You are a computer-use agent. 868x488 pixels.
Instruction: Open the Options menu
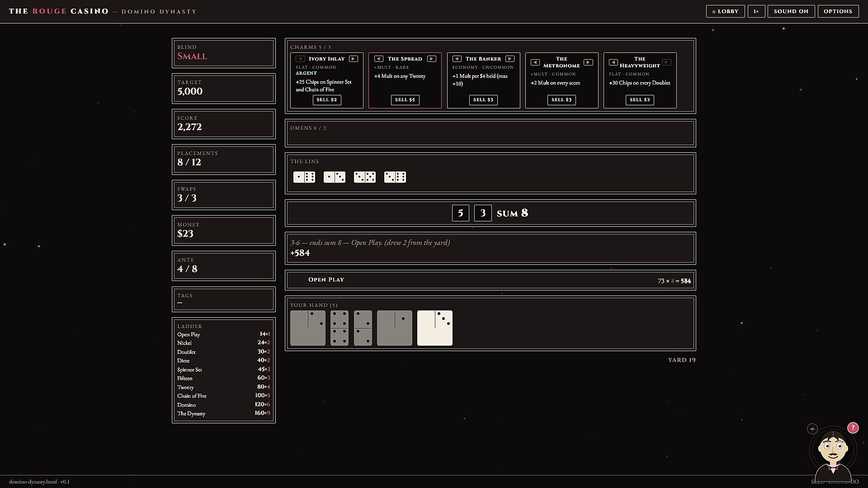point(838,11)
